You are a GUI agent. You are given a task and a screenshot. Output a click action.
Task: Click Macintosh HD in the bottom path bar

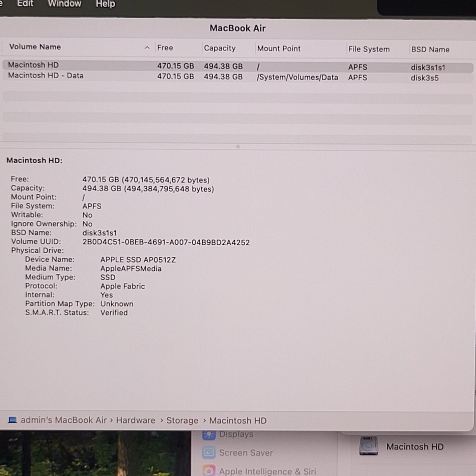(238, 421)
